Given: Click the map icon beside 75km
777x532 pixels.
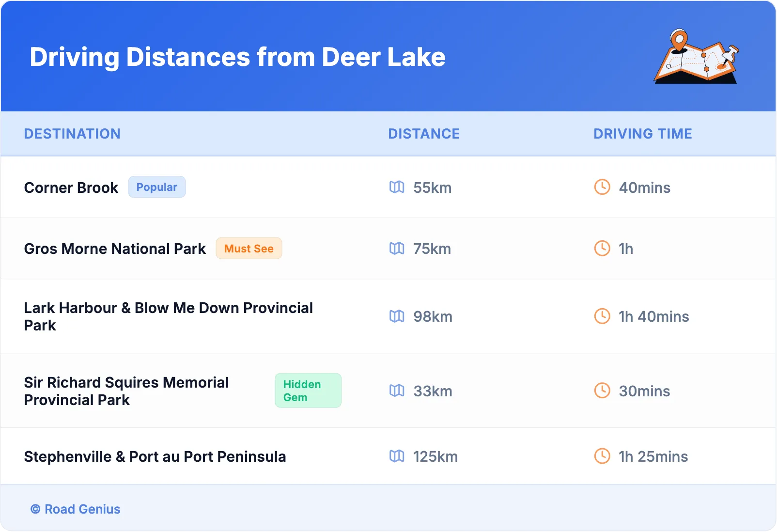Looking at the screenshot, I should 397,249.
